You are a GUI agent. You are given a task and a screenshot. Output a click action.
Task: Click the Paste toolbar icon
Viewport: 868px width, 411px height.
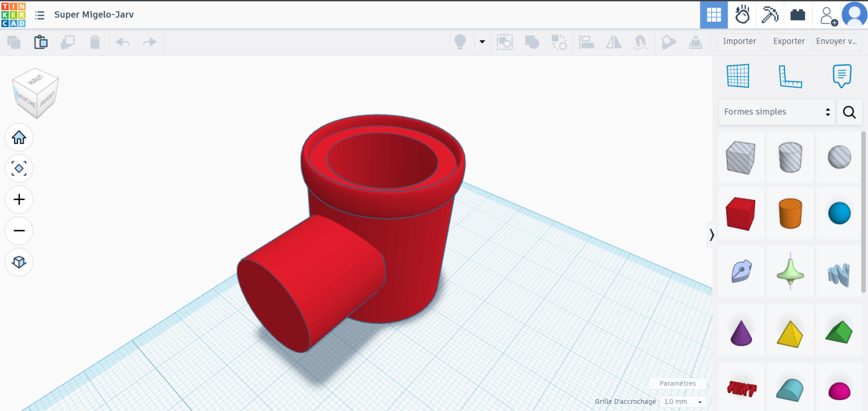pyautogui.click(x=41, y=42)
